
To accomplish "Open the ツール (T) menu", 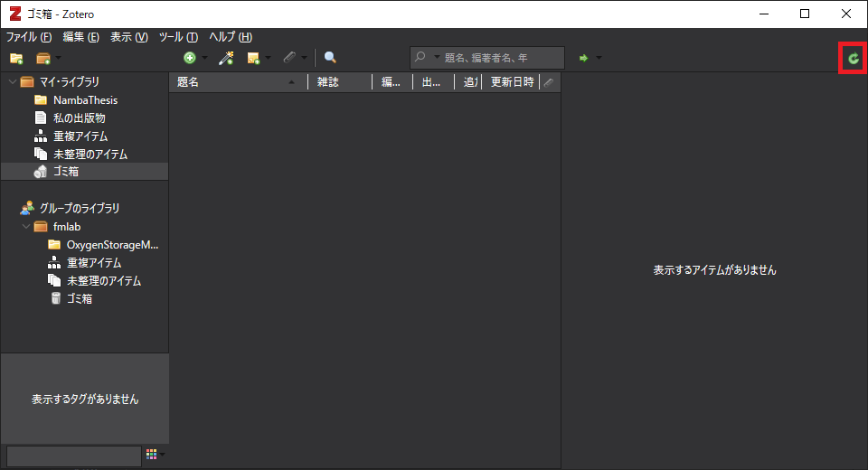I will coord(178,37).
